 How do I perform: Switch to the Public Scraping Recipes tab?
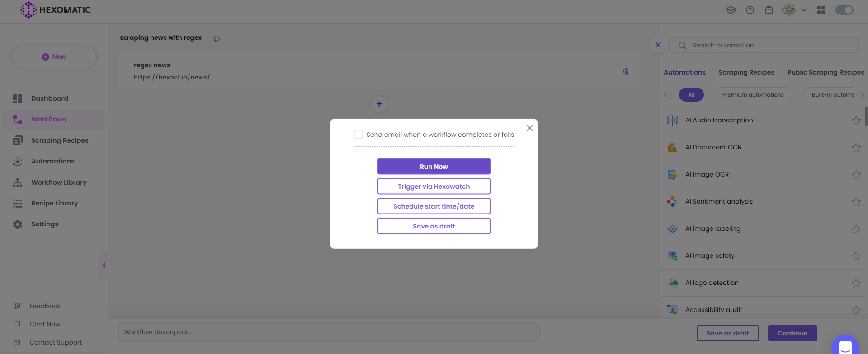[x=826, y=72]
